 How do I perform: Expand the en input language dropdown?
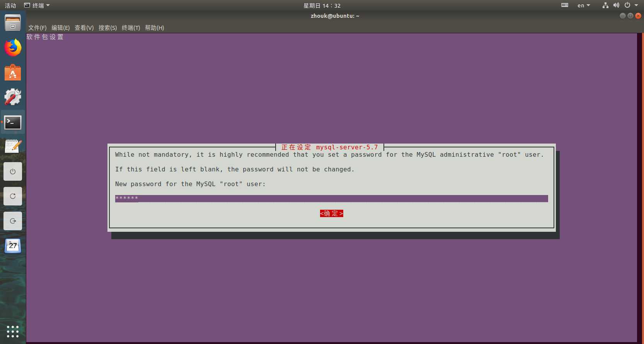coord(584,5)
